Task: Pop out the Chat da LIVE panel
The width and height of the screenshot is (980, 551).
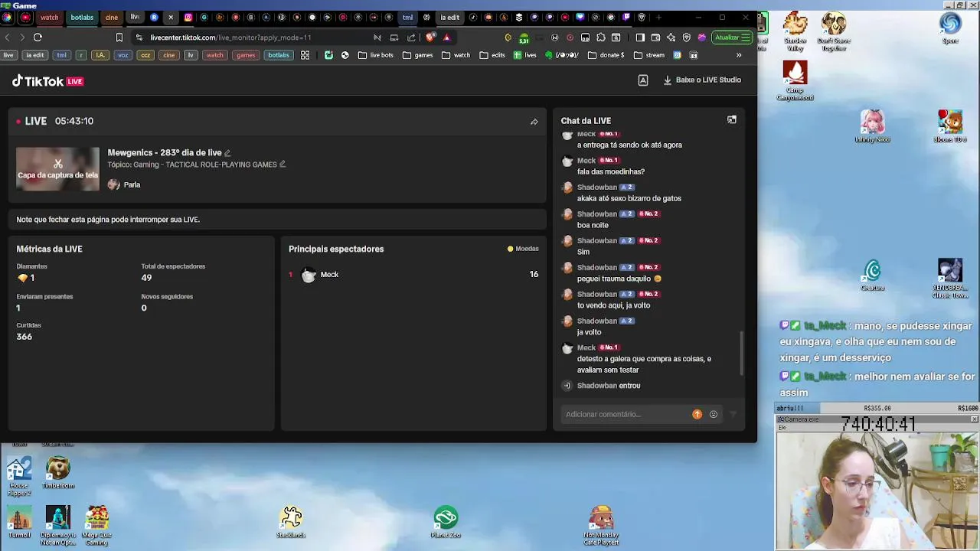Action: coord(731,120)
